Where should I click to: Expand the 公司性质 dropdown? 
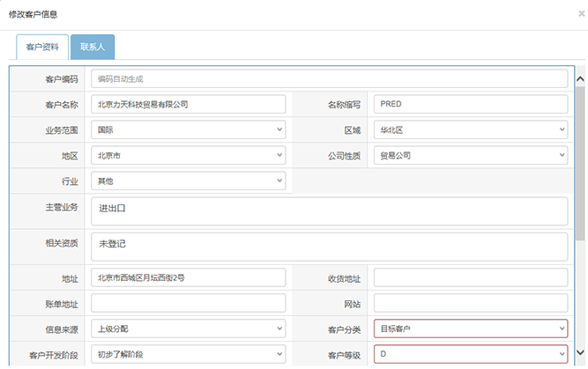[470, 156]
